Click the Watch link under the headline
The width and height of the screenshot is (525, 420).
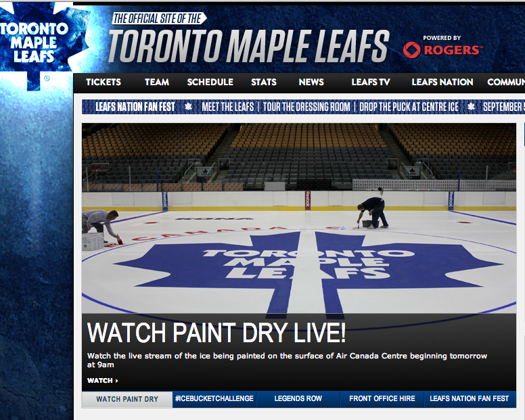[102, 381]
